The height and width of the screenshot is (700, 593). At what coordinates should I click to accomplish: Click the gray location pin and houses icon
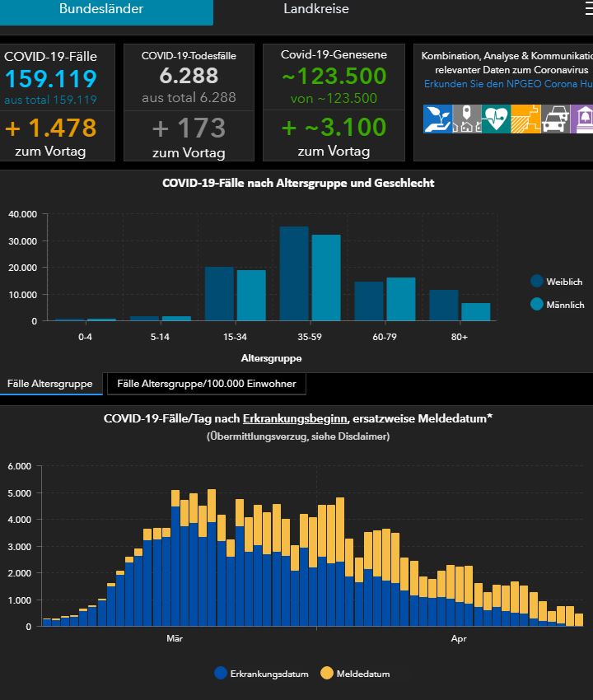pyautogui.click(x=467, y=119)
